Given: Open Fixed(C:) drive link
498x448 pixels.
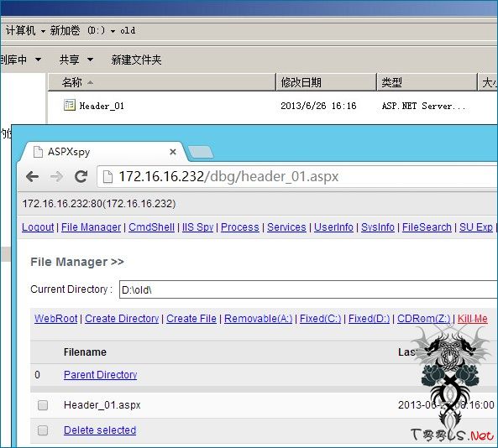Looking at the screenshot, I should [x=321, y=319].
